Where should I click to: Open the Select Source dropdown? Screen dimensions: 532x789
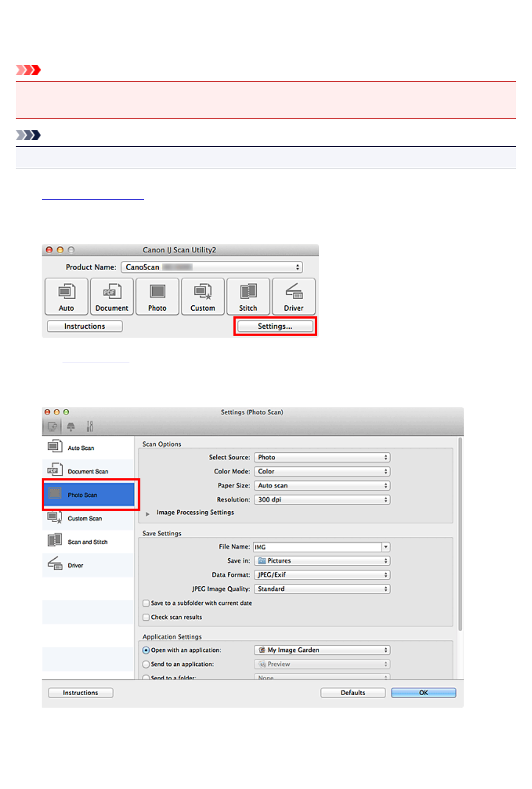322,457
